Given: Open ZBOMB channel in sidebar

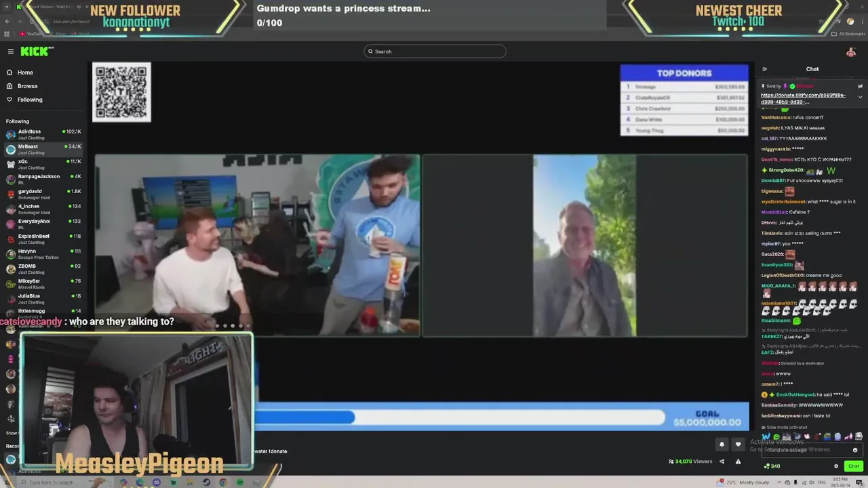Looking at the screenshot, I should click(43, 268).
